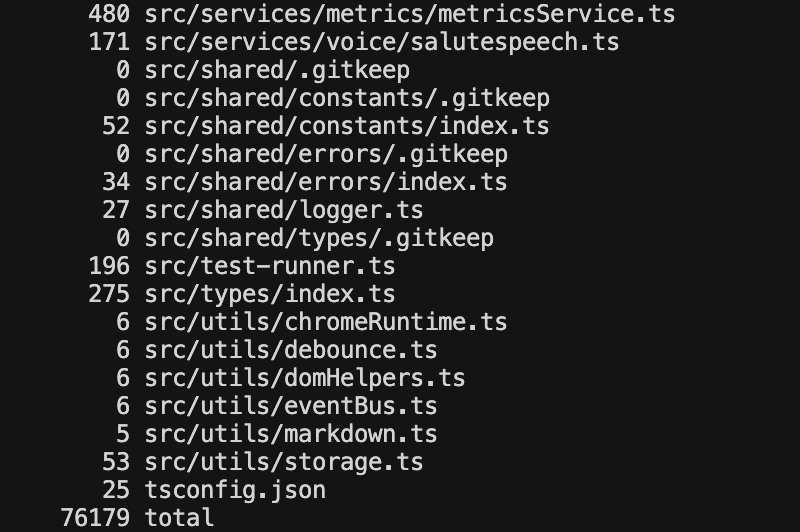Click the src/shared/.gitkeep path
This screenshot has height=532, width=800.
coord(276,70)
